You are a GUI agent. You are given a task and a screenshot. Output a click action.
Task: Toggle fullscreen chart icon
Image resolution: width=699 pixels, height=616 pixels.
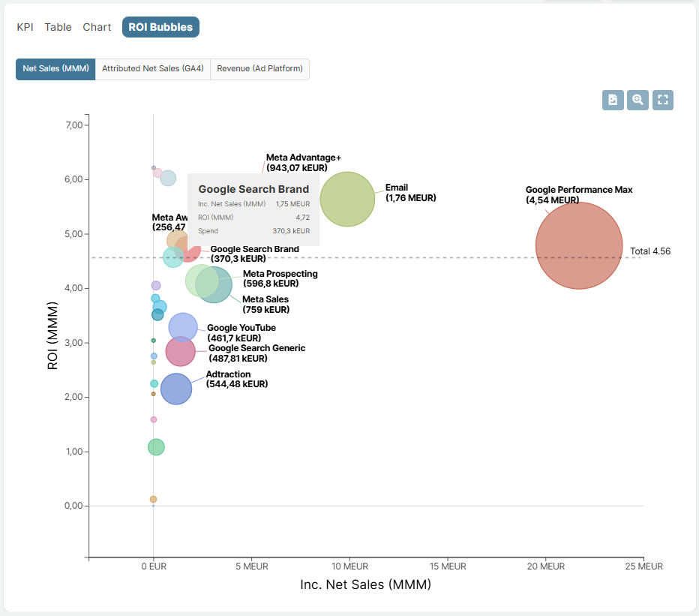[663, 100]
